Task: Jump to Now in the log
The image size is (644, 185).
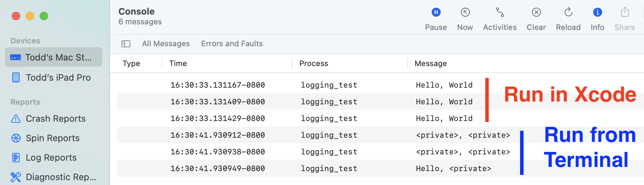Action: pos(465,13)
